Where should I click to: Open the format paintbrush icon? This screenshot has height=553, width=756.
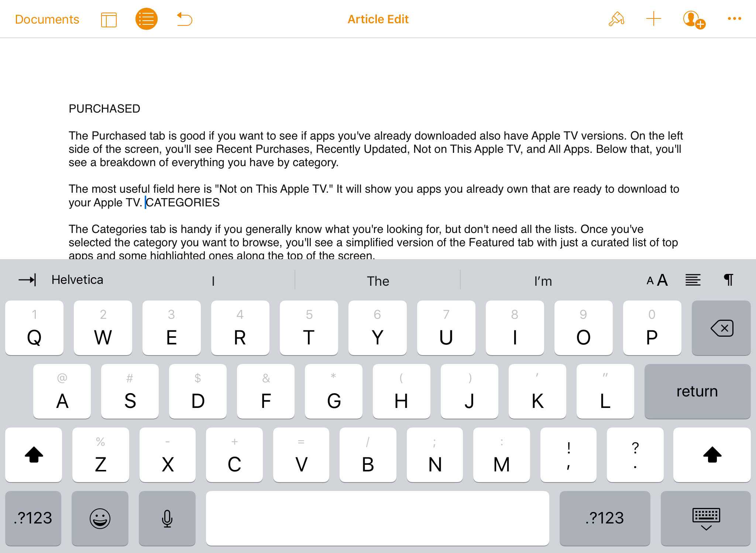[x=616, y=19]
